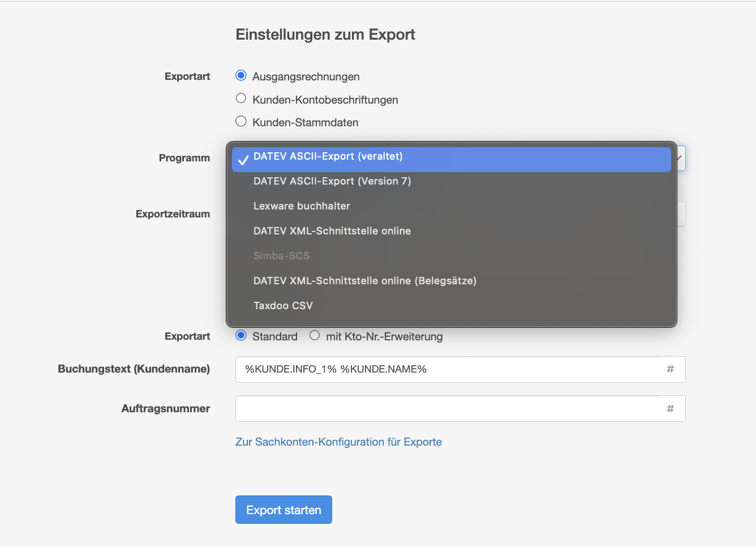The image size is (756, 547).
Task: Enable mit Kto-Nr.-Erweiterung option
Action: (315, 336)
